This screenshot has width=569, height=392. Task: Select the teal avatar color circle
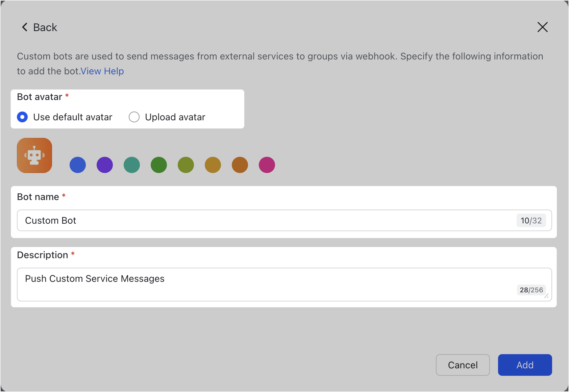click(132, 165)
